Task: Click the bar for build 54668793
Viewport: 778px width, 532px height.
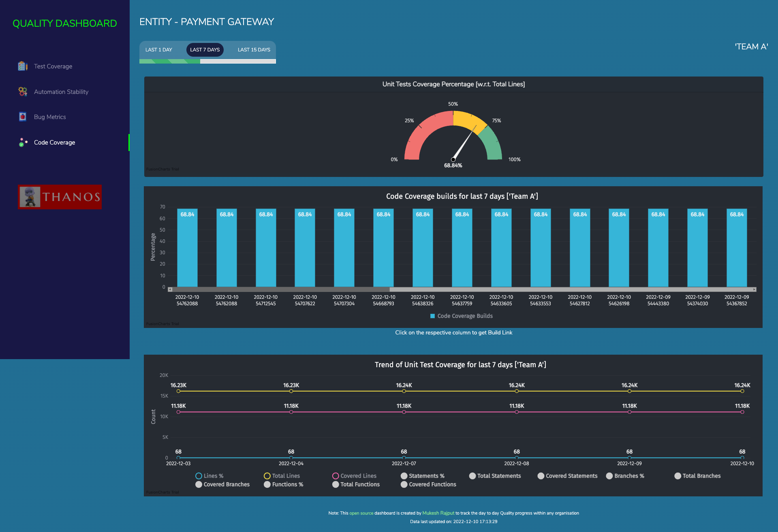Action: [x=383, y=248]
